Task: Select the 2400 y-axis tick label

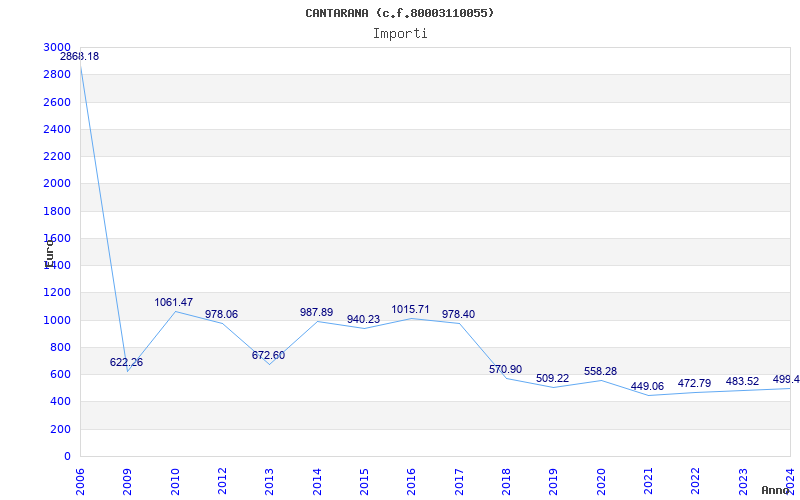Action: [57, 129]
